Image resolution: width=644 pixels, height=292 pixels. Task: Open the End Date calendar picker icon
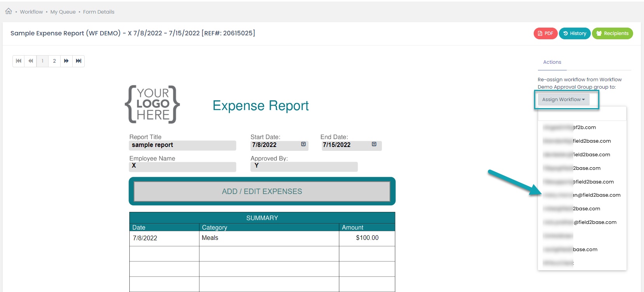(x=374, y=144)
